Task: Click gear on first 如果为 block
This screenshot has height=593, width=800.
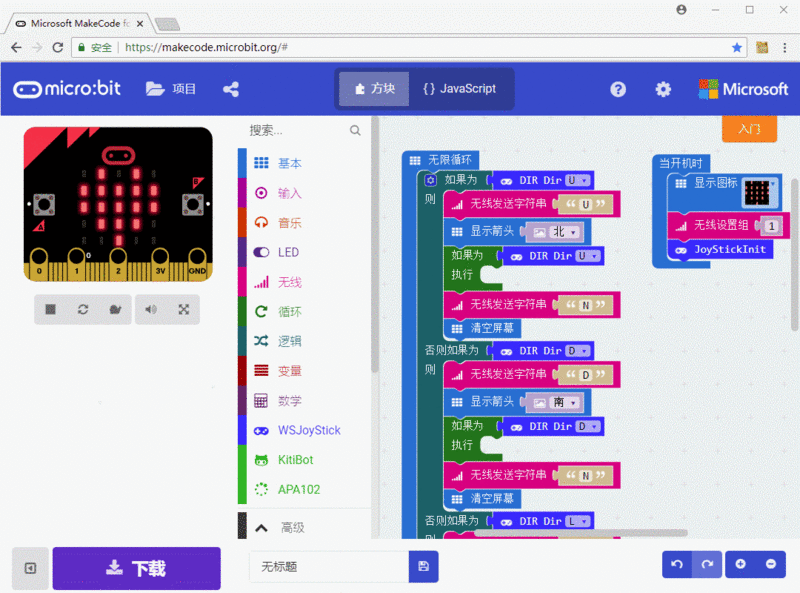Action: [431, 180]
